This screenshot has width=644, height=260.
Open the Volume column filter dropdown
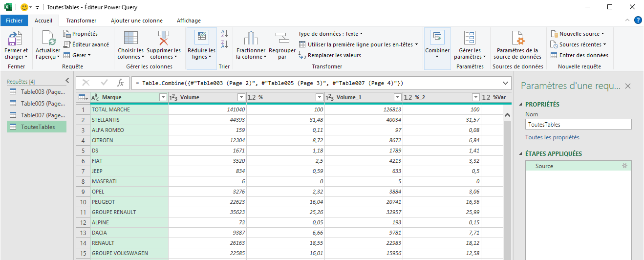[241, 97]
